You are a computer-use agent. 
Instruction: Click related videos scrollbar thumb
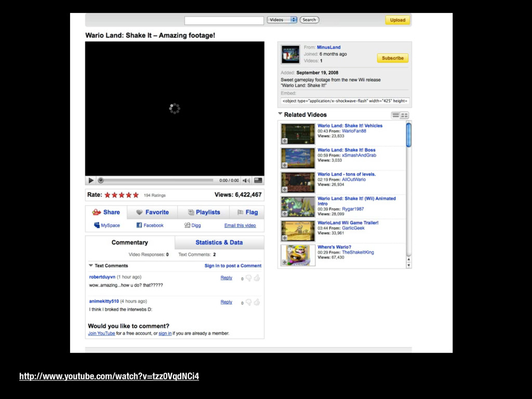pos(408,135)
